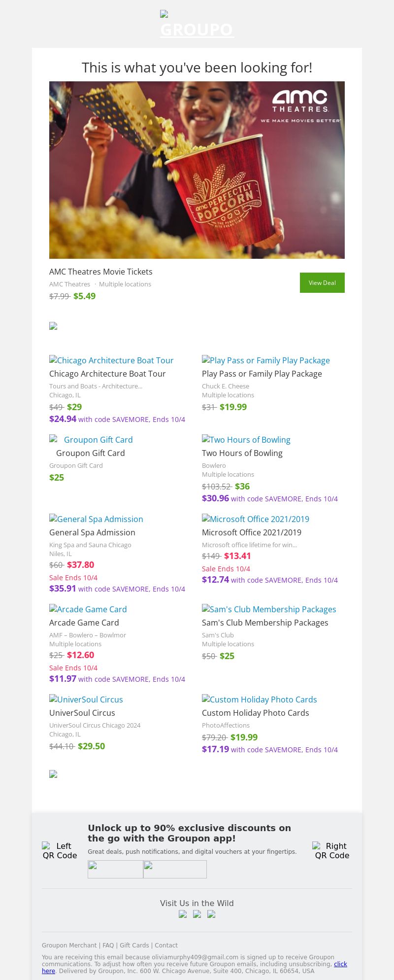Click the UniverSoul Circus image link

(86, 700)
